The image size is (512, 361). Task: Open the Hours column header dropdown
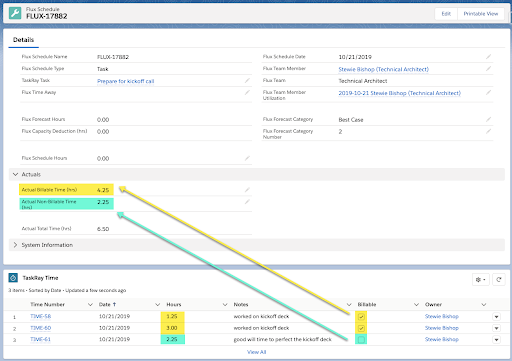coord(225,305)
